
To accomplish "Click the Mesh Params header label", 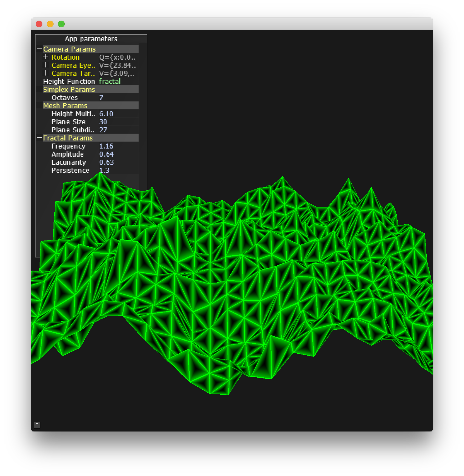I will (65, 106).
